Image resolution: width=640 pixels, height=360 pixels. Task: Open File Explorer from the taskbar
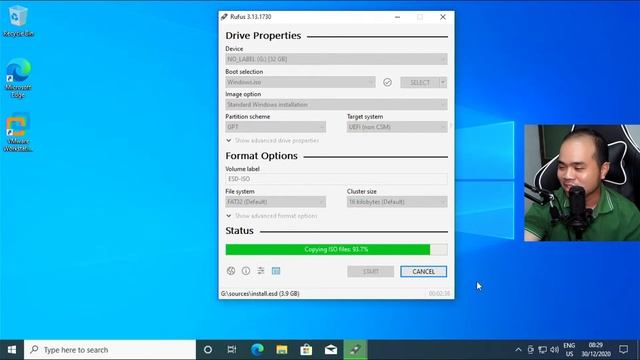click(x=282, y=350)
